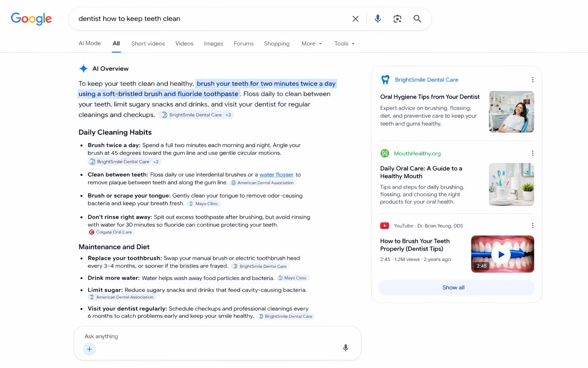
Task: Open the water flosser link
Action: [276, 175]
